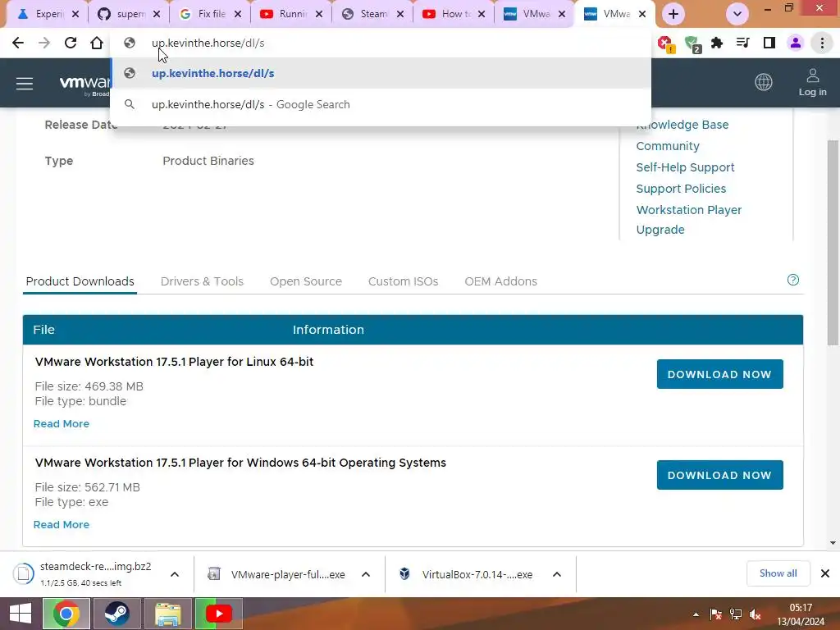This screenshot has height=630, width=840.
Task: Expand Read More under Linux 64-bit Player
Action: coord(61,424)
